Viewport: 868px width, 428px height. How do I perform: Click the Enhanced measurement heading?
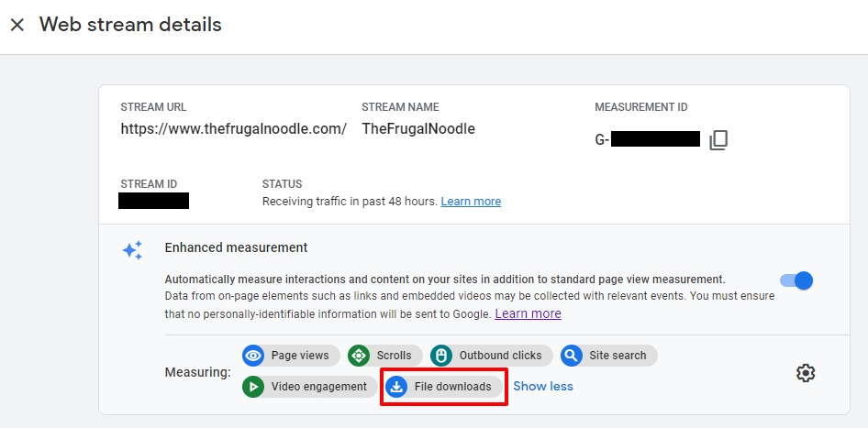coord(236,247)
